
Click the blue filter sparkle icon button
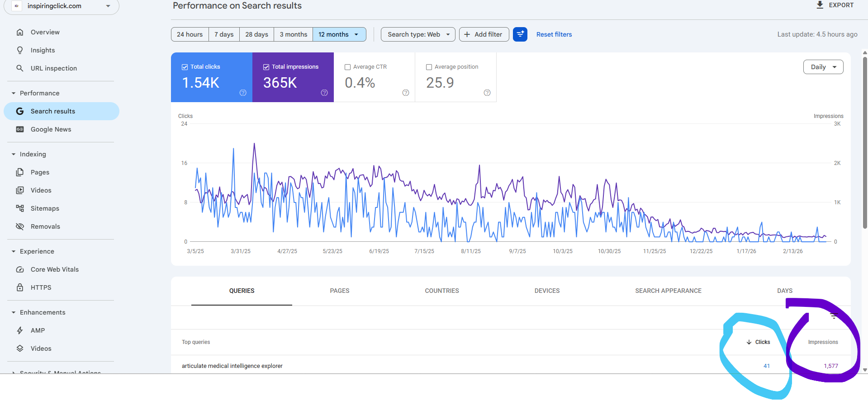520,34
